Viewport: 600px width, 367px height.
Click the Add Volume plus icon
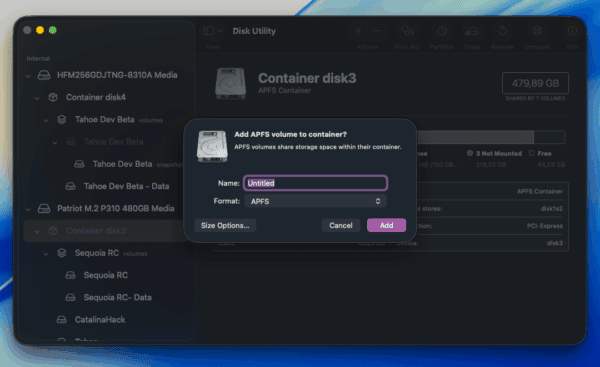[x=358, y=31]
